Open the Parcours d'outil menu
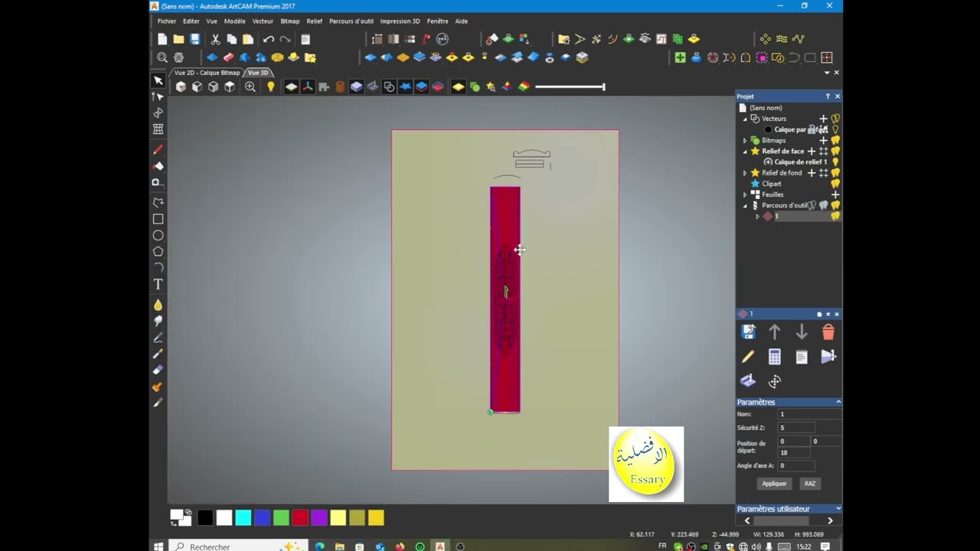This screenshot has width=980, height=551. point(351,21)
